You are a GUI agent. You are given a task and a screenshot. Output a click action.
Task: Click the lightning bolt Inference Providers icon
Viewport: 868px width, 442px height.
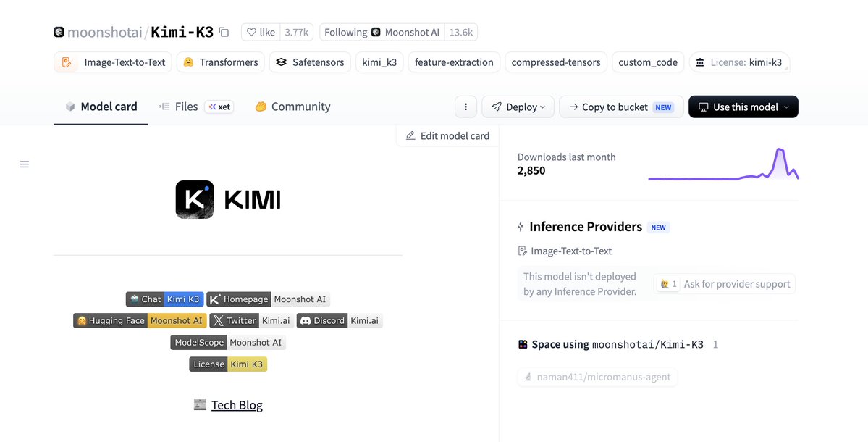pyautogui.click(x=521, y=227)
